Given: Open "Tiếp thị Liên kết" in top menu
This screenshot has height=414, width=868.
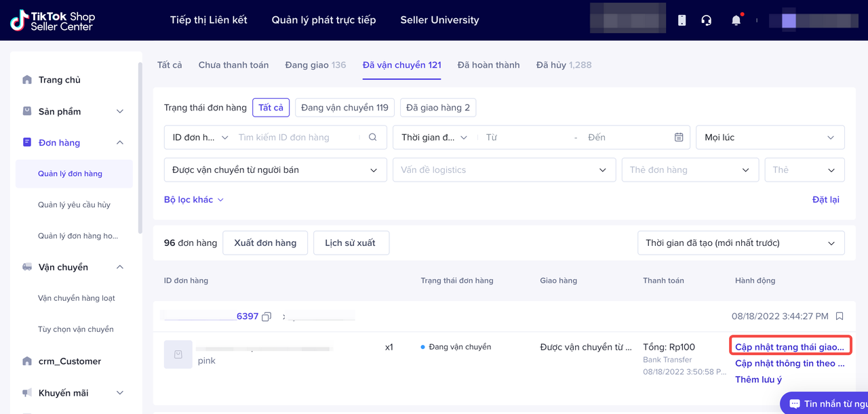Looking at the screenshot, I should (208, 20).
